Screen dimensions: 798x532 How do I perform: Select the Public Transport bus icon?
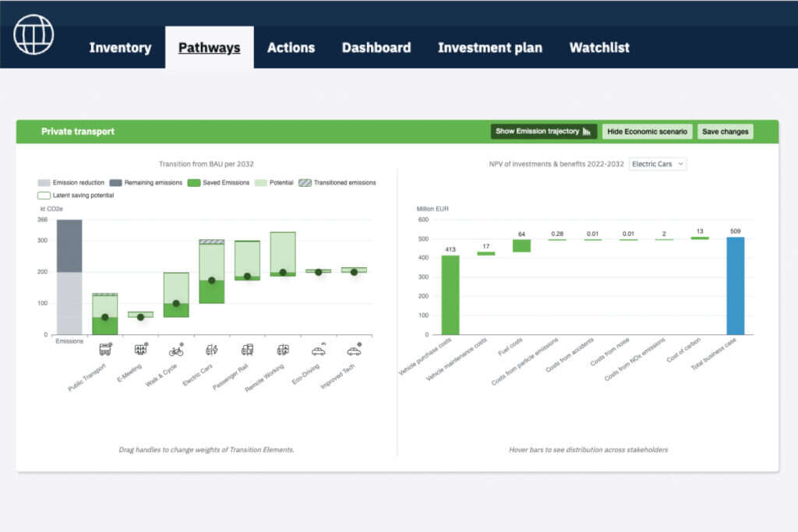point(105,350)
